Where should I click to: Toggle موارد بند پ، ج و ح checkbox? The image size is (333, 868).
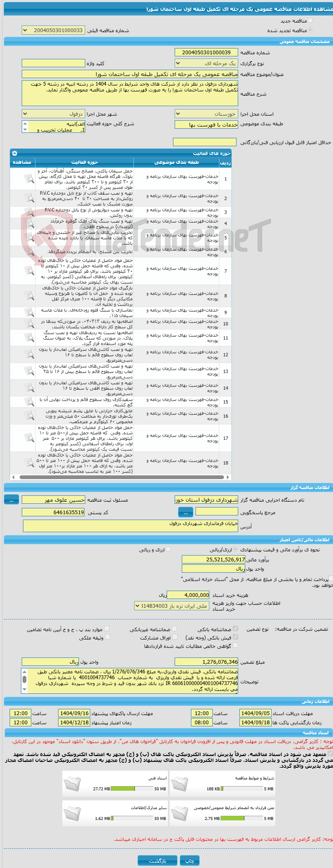tap(107, 629)
